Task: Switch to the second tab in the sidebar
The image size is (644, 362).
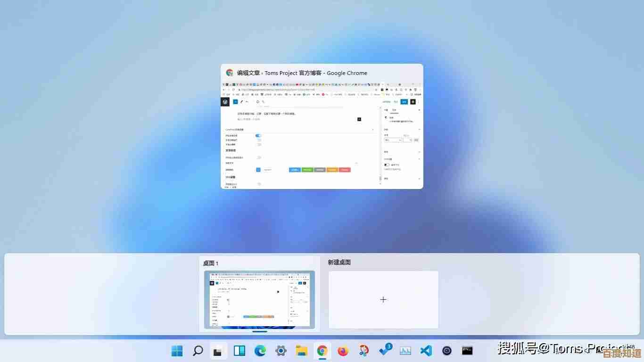Action: (x=395, y=110)
